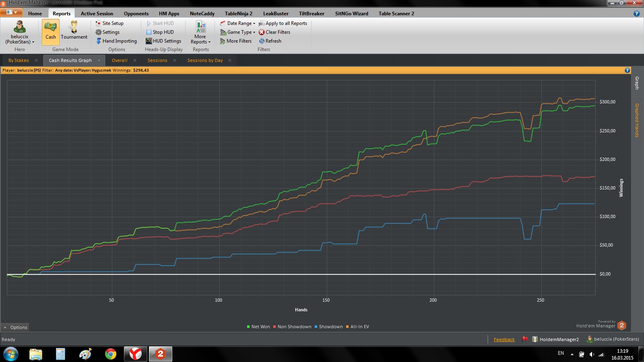
Task: Click the Stop HUD icon
Action: 149,32
